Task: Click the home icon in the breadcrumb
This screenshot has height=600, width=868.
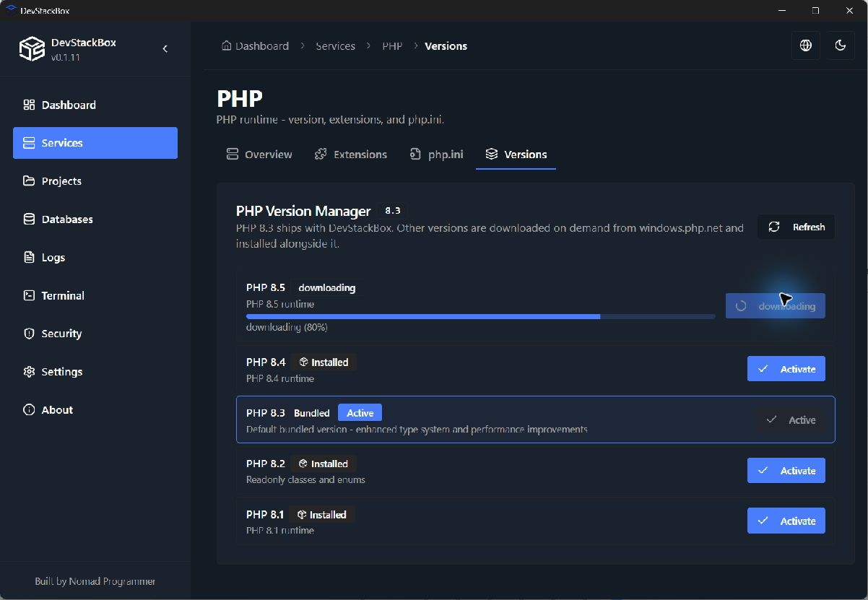Action: 227,45
